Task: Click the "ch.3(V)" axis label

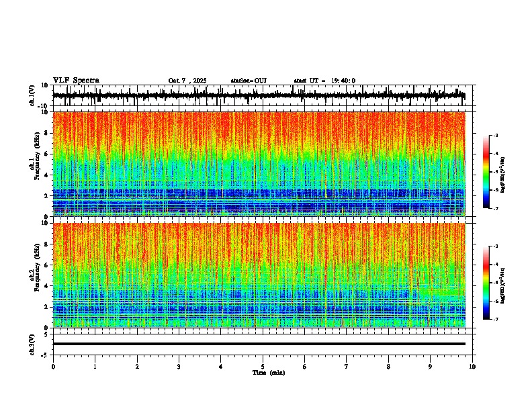Action: click(32, 345)
